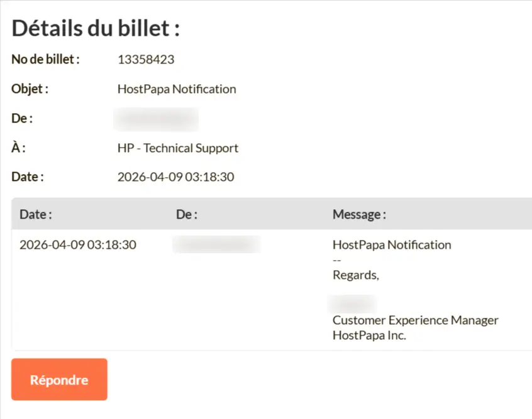This screenshot has height=419, width=532.
Task: Select the HP - Technical Support recipient
Action: [x=178, y=148]
